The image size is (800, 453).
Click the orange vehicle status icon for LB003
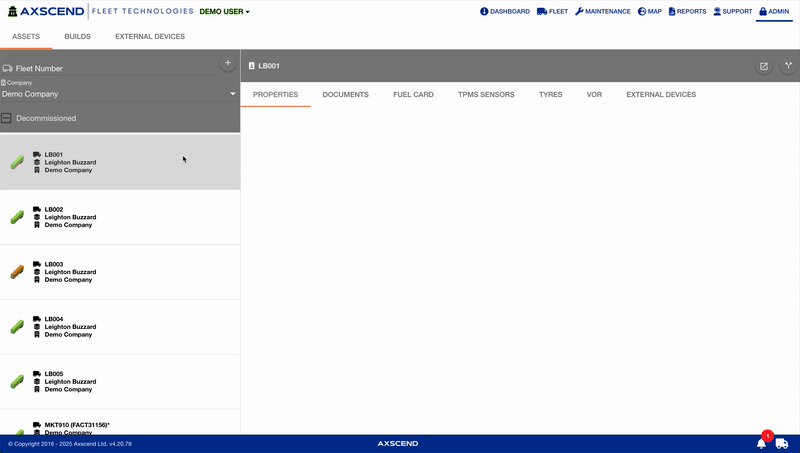[17, 271]
